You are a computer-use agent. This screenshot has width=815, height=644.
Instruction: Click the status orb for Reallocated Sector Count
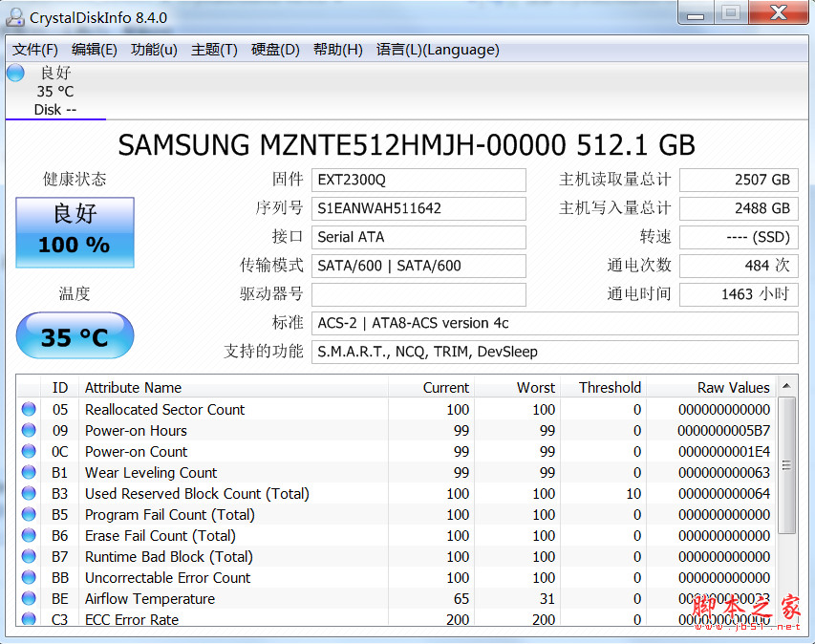click(x=29, y=409)
